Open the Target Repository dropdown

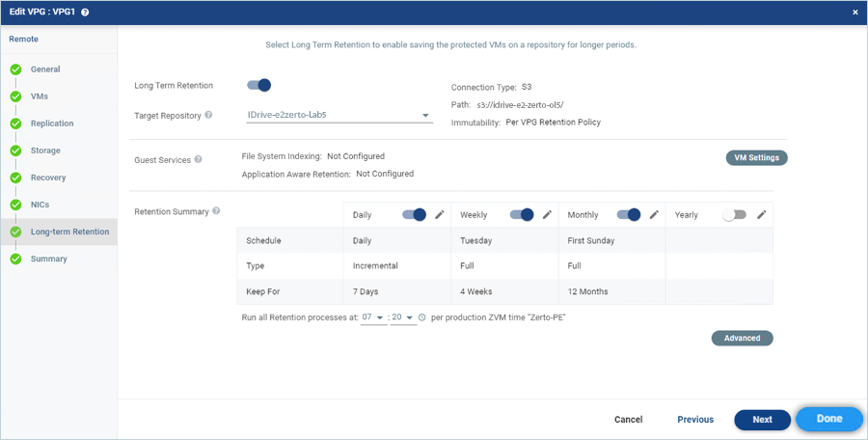point(425,117)
